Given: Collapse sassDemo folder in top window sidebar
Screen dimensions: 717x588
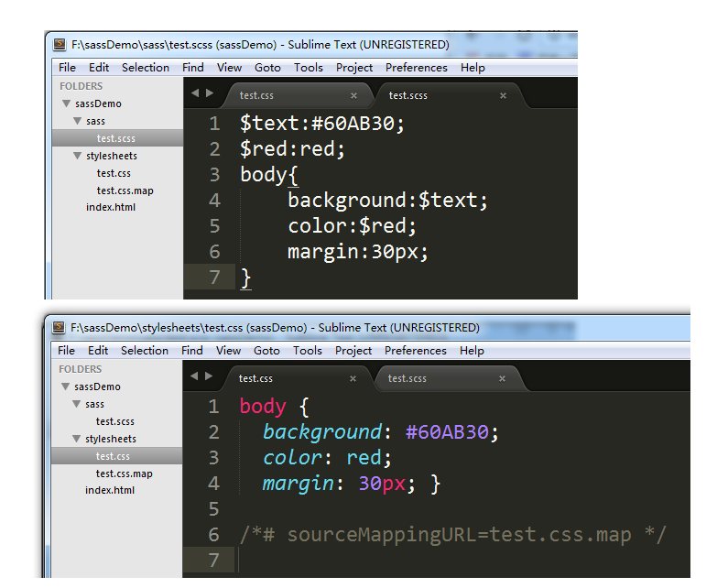Looking at the screenshot, I should [x=66, y=103].
